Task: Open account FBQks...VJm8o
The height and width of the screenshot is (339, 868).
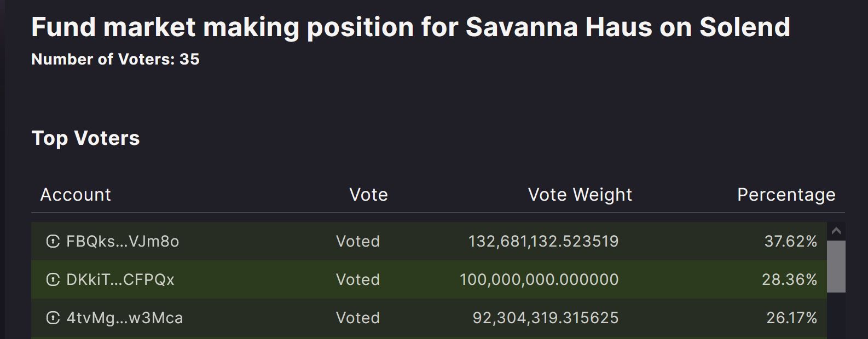Action: tap(123, 241)
